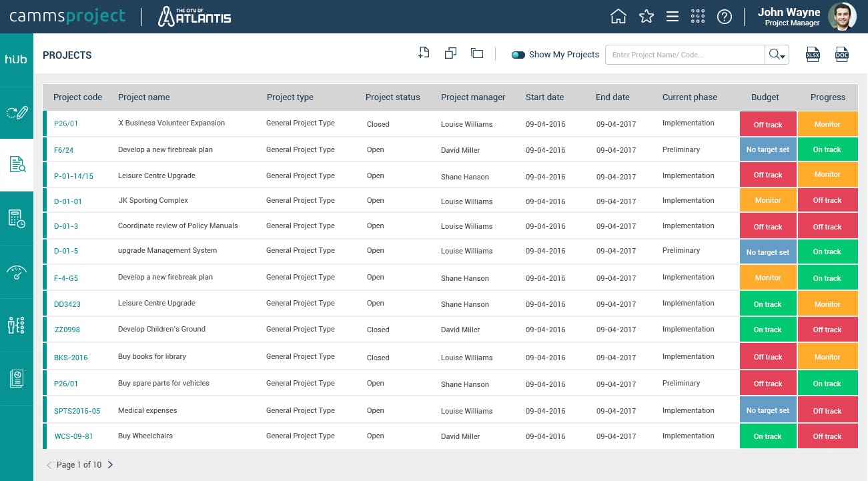This screenshot has width=868, height=481.
Task: Open the document search sidebar icon
Action: click(17, 165)
